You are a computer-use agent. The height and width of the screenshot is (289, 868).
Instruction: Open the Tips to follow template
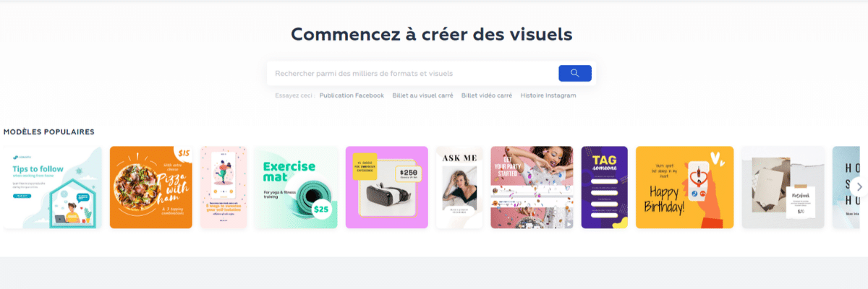(52, 187)
